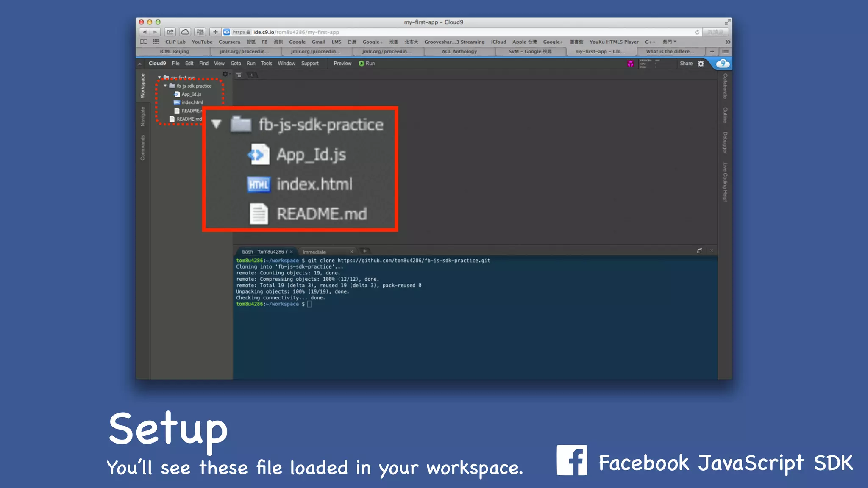This screenshot has width=868, height=488.
Task: Collapse the my-first-app root folder
Action: click(x=159, y=78)
